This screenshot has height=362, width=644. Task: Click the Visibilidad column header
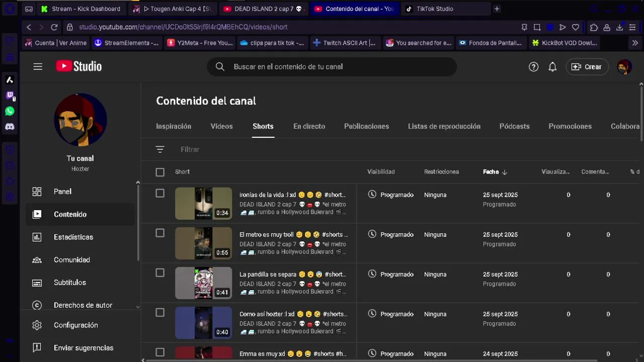coord(381,172)
